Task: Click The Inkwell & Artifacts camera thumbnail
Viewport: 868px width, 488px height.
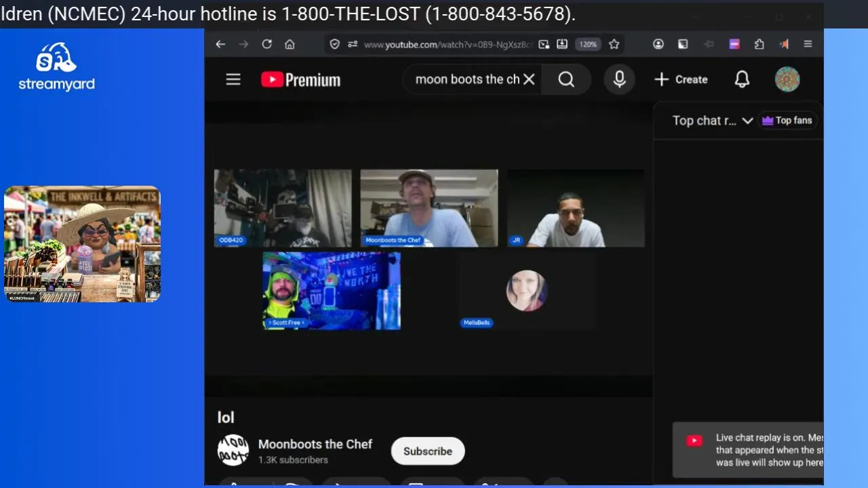Action: coord(82,244)
